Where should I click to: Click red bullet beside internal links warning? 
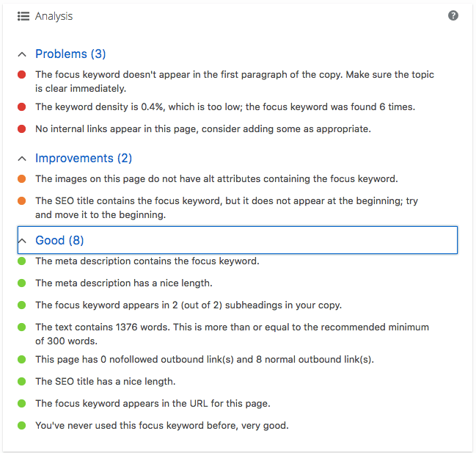(21, 129)
